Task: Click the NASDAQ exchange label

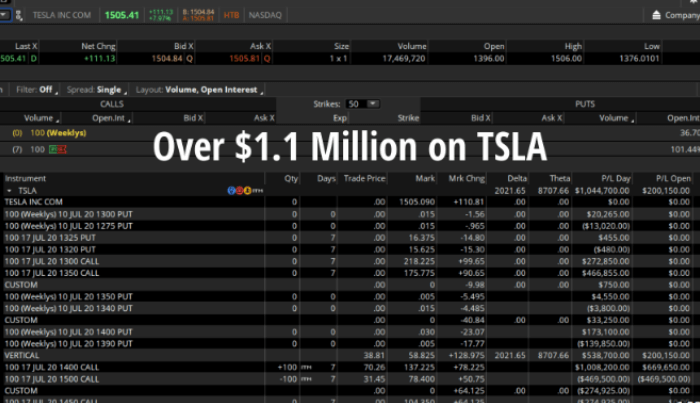Action: pyautogui.click(x=266, y=16)
